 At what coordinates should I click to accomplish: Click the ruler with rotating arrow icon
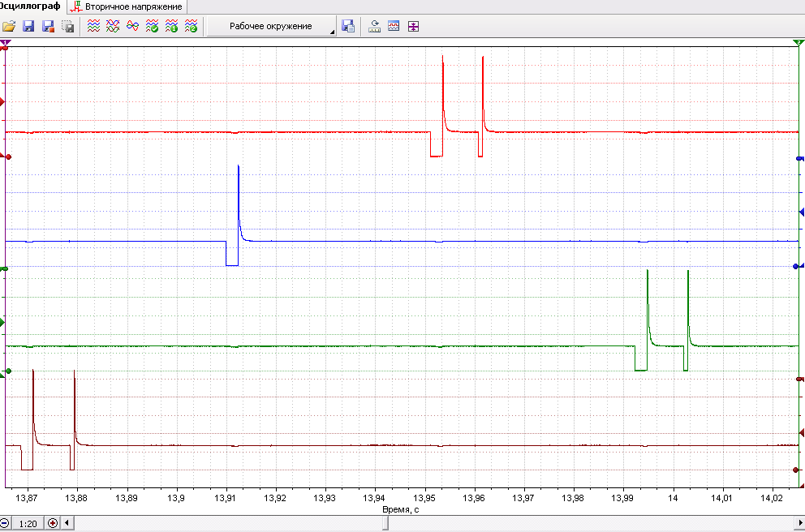375,26
